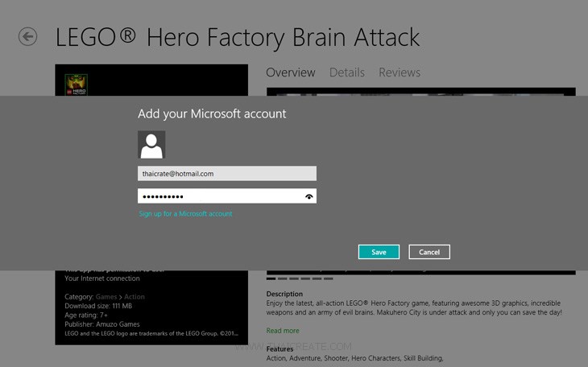This screenshot has width=588, height=367.
Task: Click the 'Publisher: Amuzo Games' text
Action: click(102, 324)
